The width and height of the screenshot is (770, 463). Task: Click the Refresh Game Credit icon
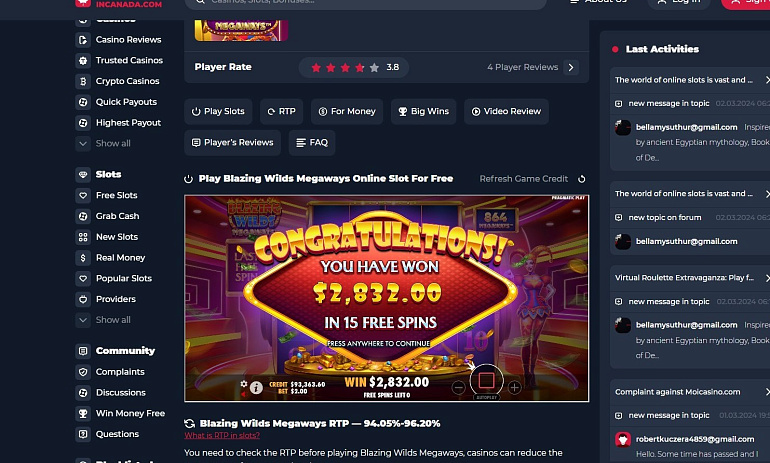pos(581,179)
